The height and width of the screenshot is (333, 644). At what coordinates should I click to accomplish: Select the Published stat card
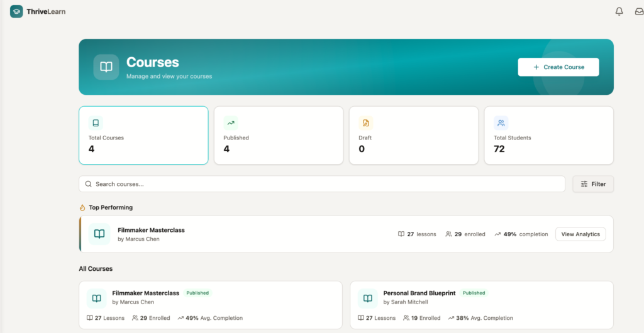pos(279,136)
